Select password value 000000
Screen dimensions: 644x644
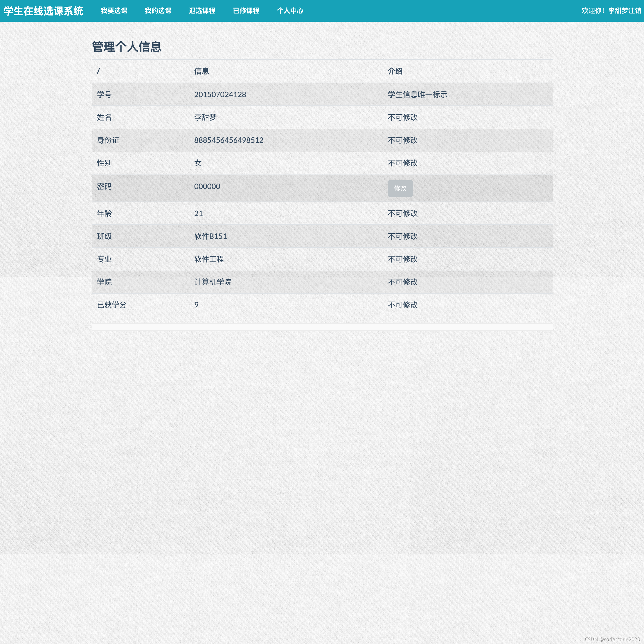(x=207, y=186)
